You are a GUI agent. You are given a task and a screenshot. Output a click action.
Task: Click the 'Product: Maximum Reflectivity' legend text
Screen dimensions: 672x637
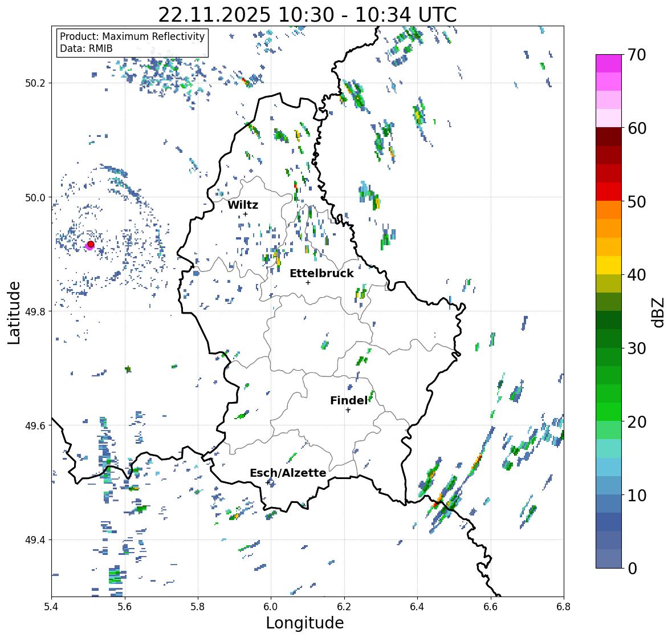click(x=132, y=36)
